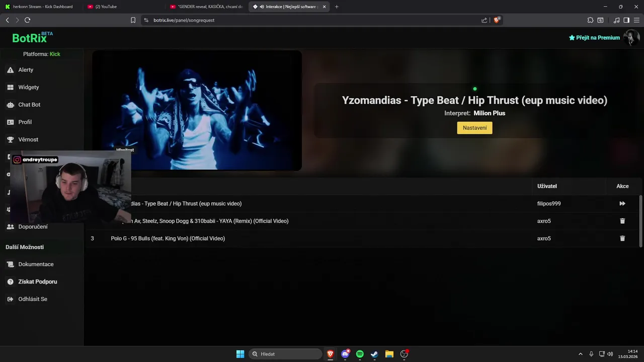Viewport: 644px width, 362px height.
Task: Open the Windows Start menu
Action: pyautogui.click(x=240, y=354)
